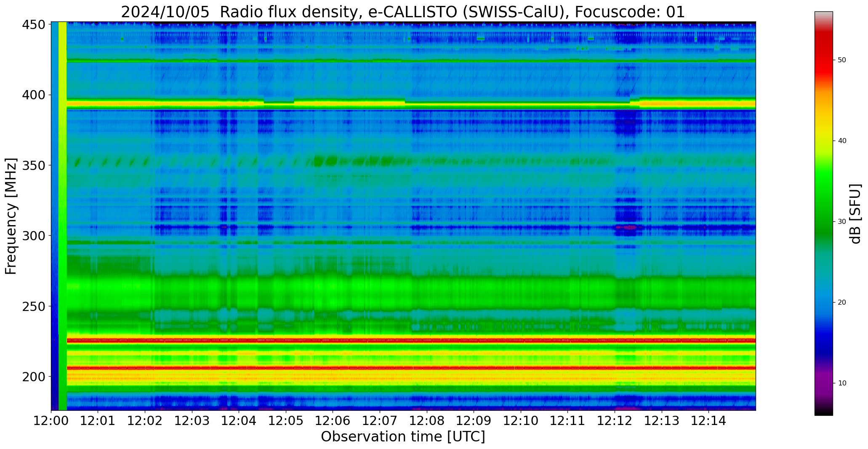Viewport: 868px width, 449px height.
Task: Click the 250 frequency tick label
Action: 33,306
